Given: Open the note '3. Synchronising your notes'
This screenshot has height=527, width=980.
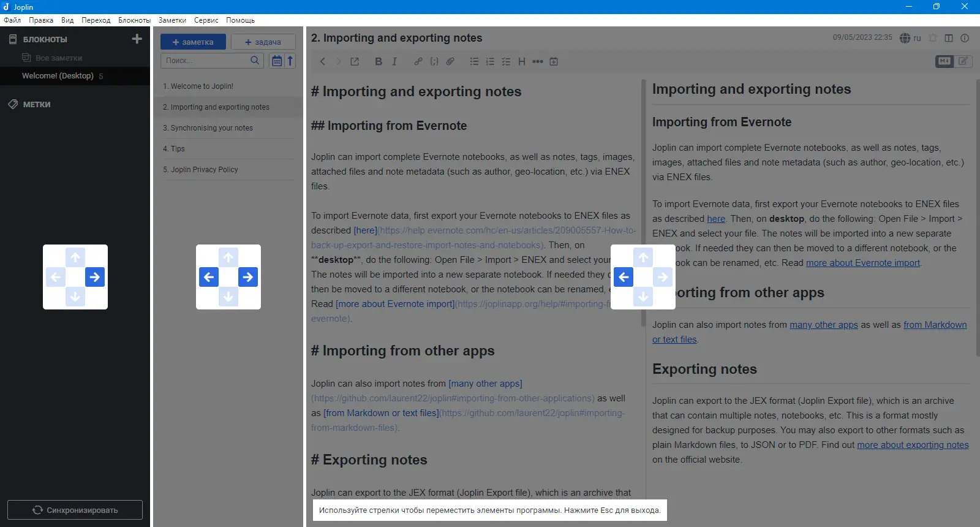Looking at the screenshot, I should (x=228, y=128).
